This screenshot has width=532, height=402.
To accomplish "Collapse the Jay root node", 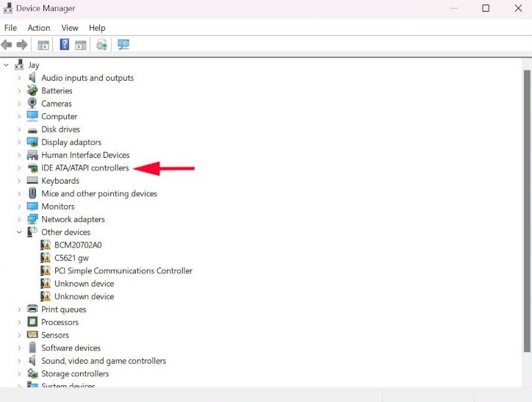I will point(6,65).
